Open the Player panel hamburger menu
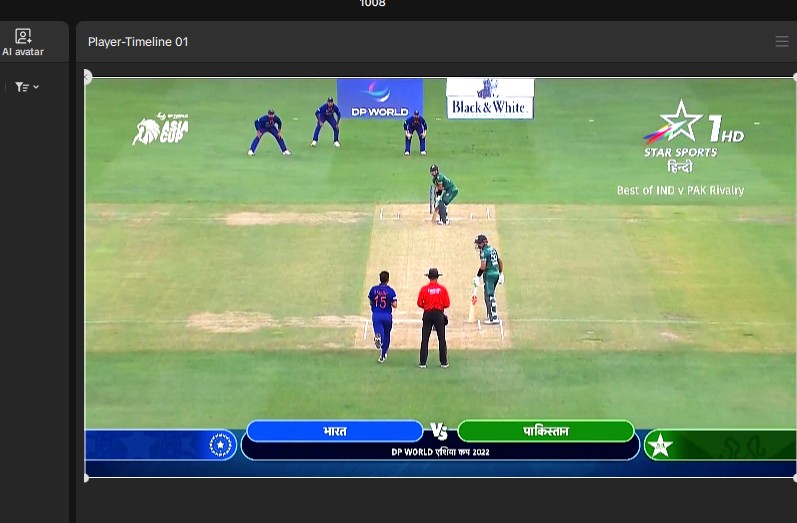Viewport: 797px width, 523px height. pos(782,42)
